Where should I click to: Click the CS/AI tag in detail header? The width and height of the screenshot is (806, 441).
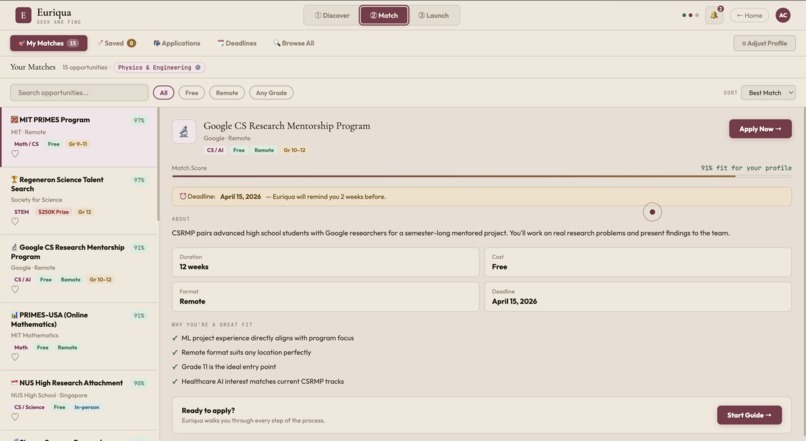(215, 150)
